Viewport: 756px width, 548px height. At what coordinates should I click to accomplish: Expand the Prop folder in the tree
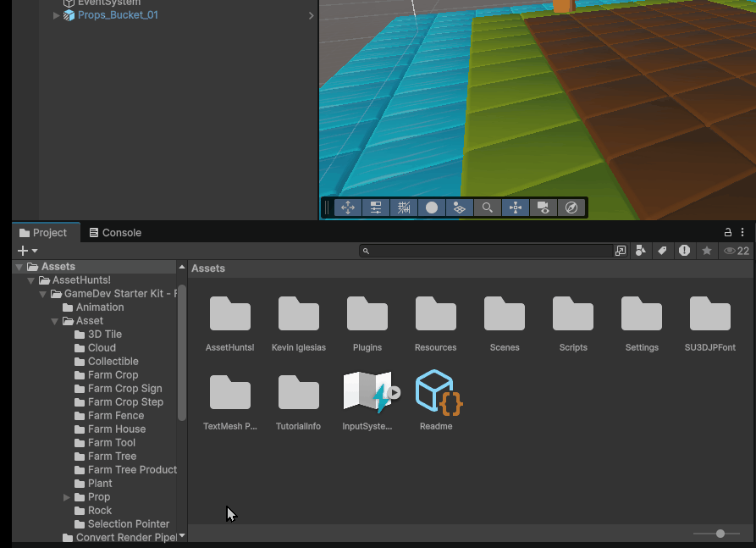pyautogui.click(x=68, y=497)
